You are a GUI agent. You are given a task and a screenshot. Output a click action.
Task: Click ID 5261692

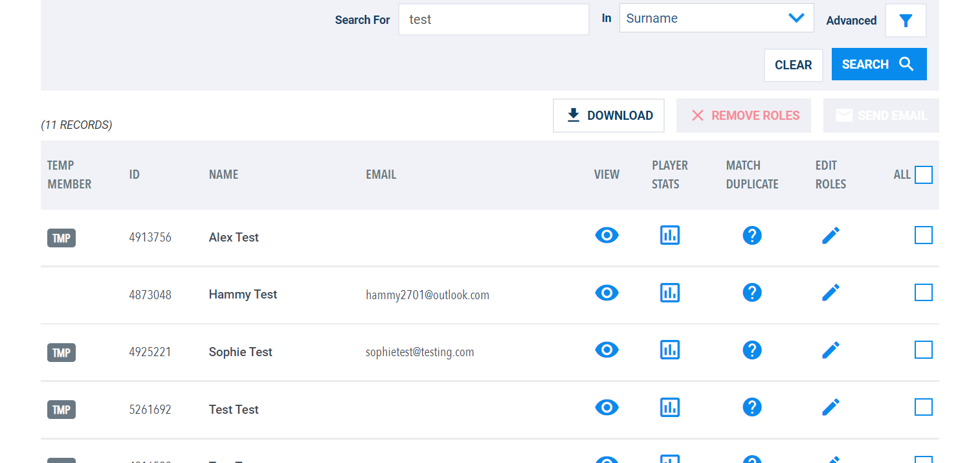[x=150, y=409]
